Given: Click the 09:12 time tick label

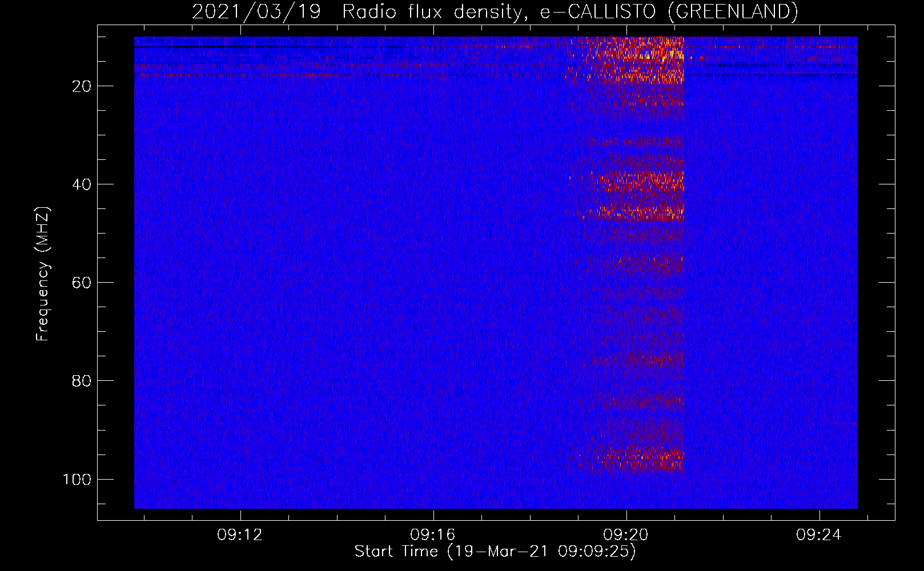Looking at the screenshot, I should (240, 534).
